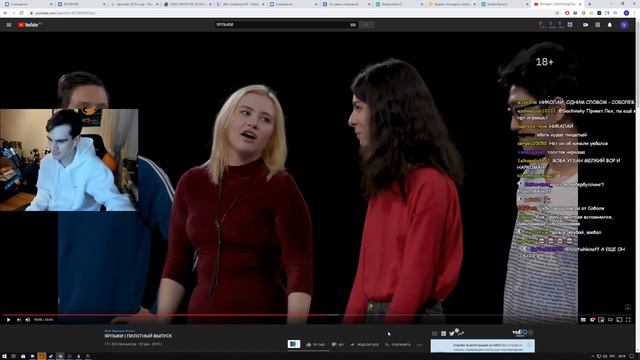Viewport: 640px width, 360px height.
Task: Open the Chrome profile avatar in toolbar
Action: pyautogui.click(x=627, y=13)
